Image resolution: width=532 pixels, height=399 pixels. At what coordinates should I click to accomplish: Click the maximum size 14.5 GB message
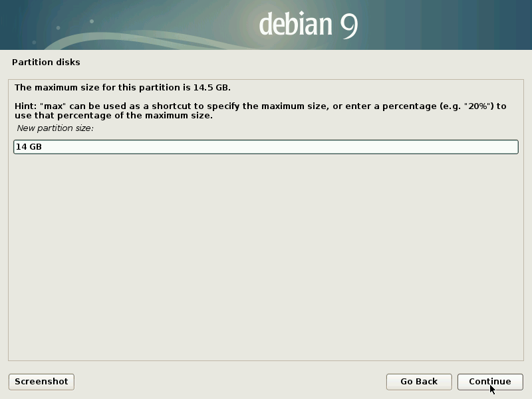pos(122,87)
